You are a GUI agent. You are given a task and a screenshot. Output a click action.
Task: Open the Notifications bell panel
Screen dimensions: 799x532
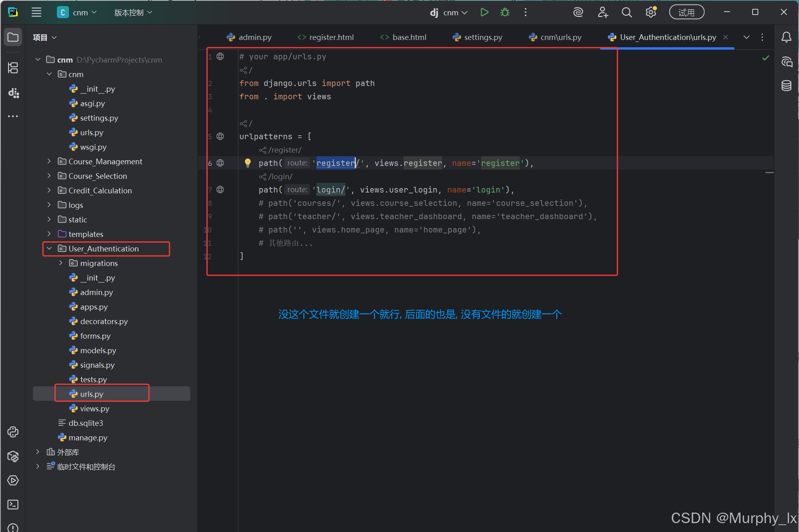[786, 37]
